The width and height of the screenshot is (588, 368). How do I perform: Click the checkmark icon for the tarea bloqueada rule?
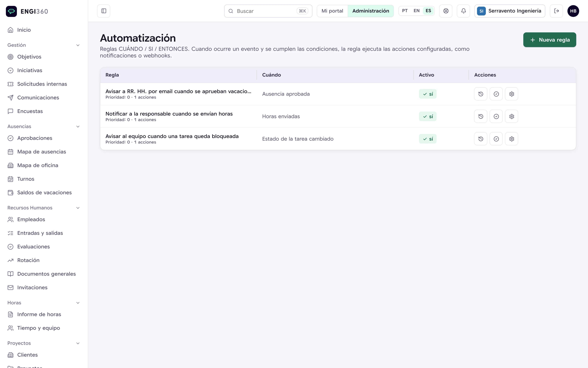coord(496,139)
